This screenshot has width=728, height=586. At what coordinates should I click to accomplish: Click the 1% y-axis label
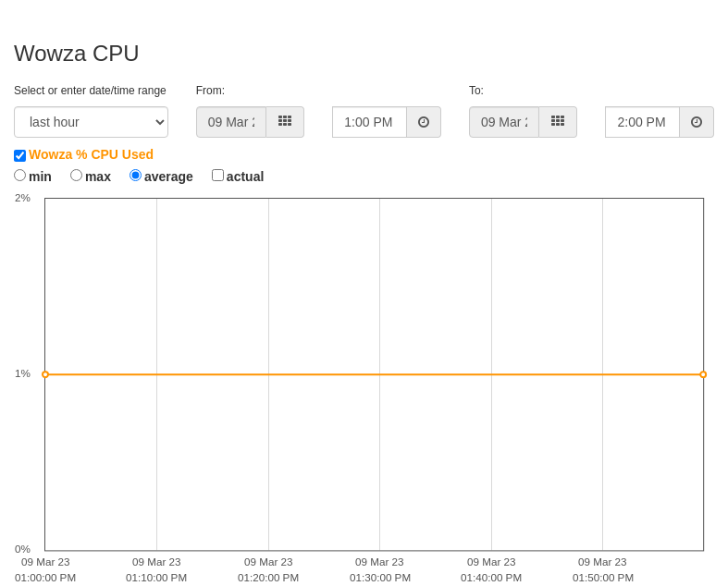pyautogui.click(x=22, y=373)
